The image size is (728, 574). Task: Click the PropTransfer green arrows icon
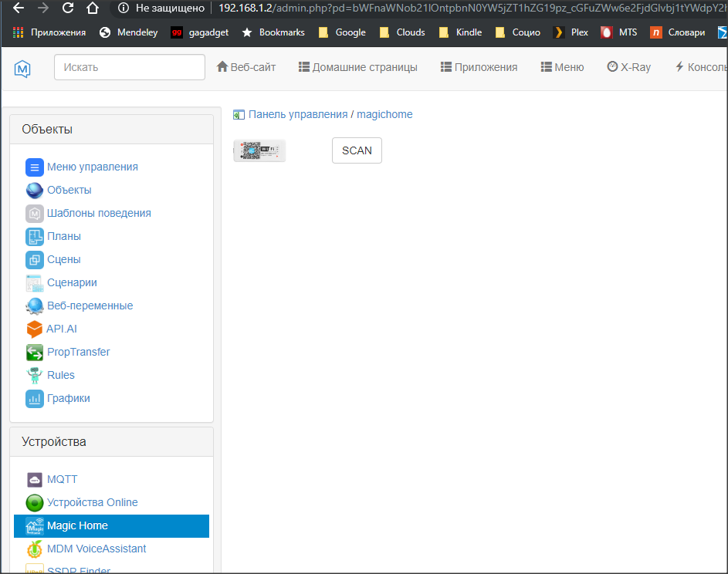pyautogui.click(x=35, y=353)
